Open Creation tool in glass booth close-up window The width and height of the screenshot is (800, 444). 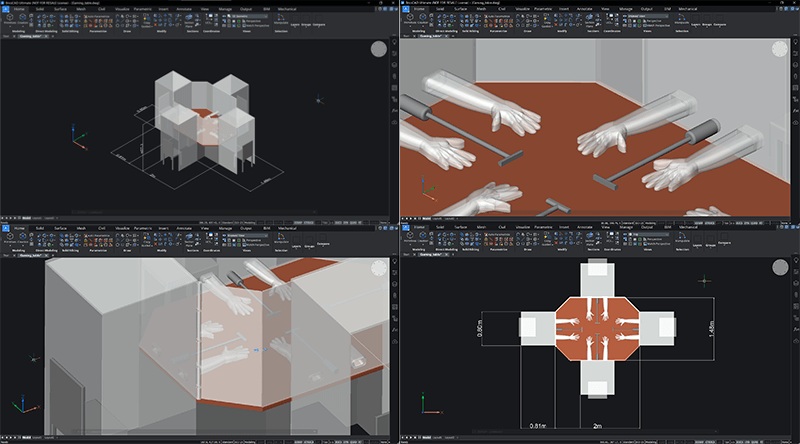click(x=23, y=238)
